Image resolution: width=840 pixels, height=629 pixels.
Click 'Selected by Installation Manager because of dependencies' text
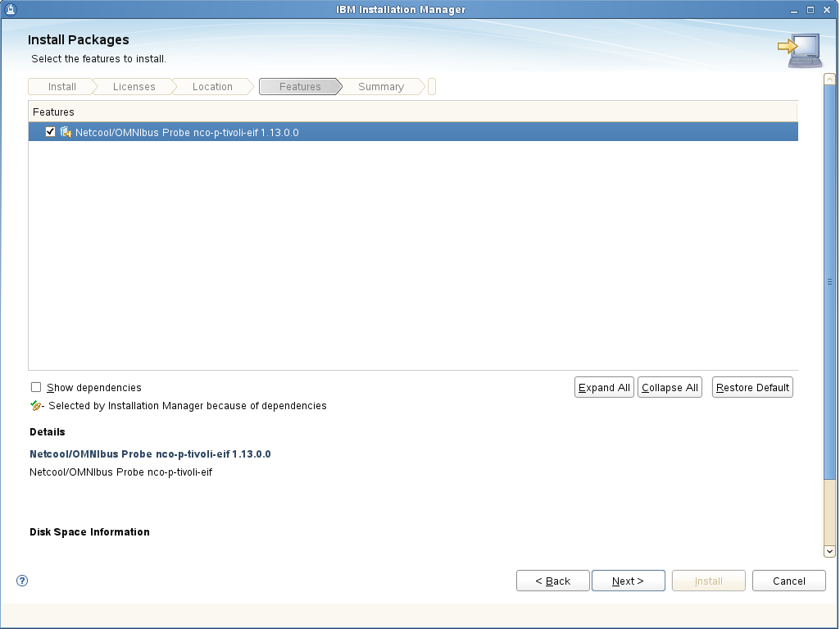(188, 406)
